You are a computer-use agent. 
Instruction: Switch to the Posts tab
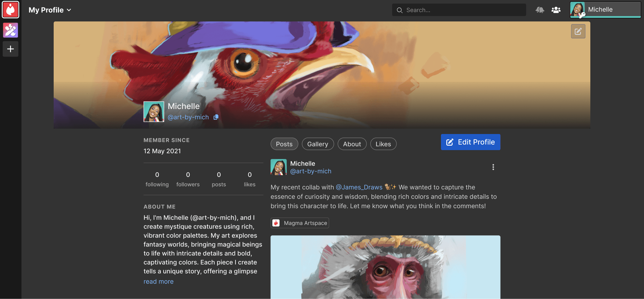pos(284,144)
